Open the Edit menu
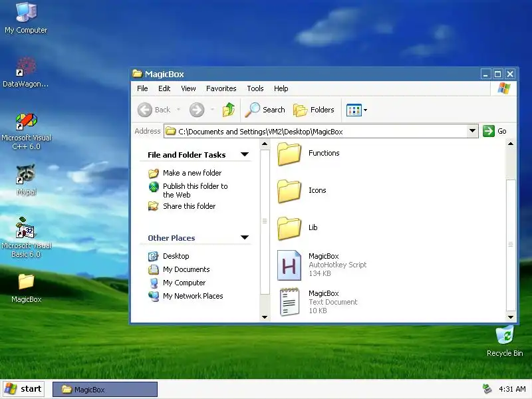The height and width of the screenshot is (399, 532). [164, 88]
